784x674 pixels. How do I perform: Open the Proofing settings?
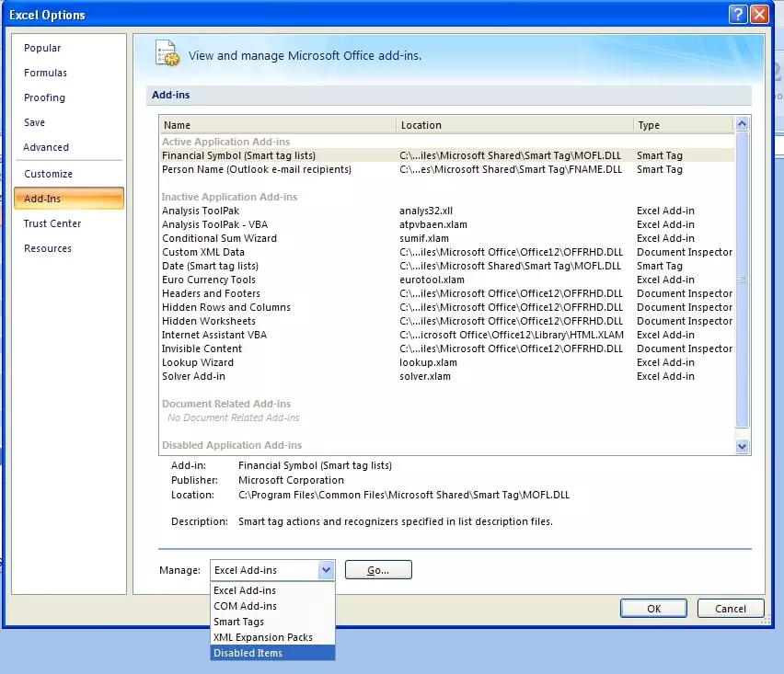(x=44, y=97)
